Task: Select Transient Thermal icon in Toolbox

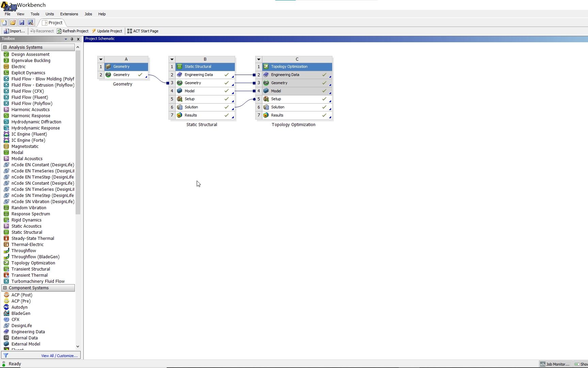Action: (x=6, y=275)
